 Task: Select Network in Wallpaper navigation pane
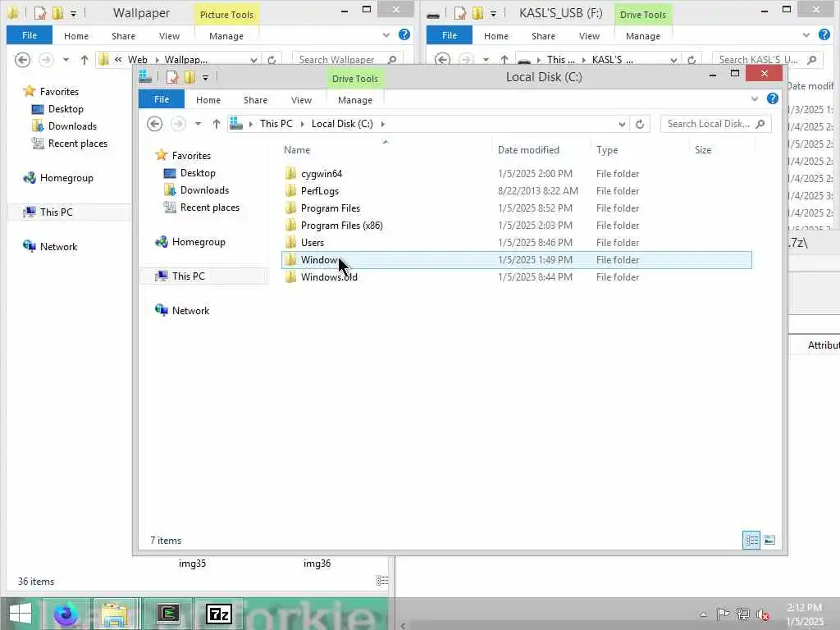(58, 247)
